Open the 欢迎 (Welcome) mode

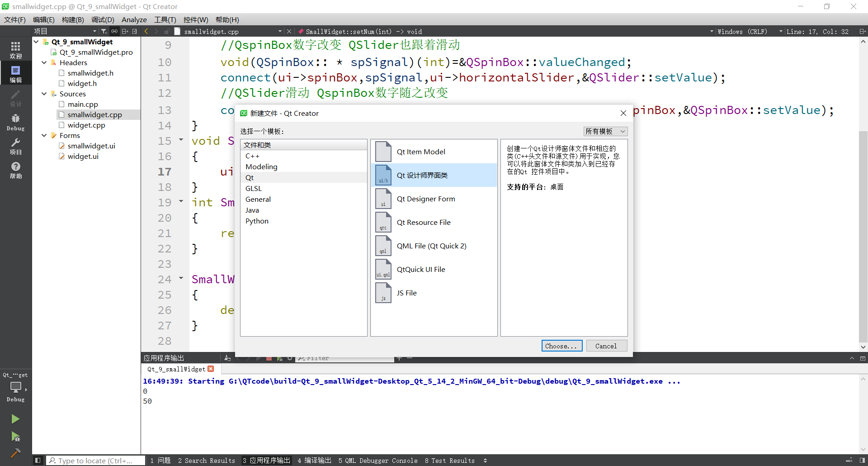tap(16, 50)
